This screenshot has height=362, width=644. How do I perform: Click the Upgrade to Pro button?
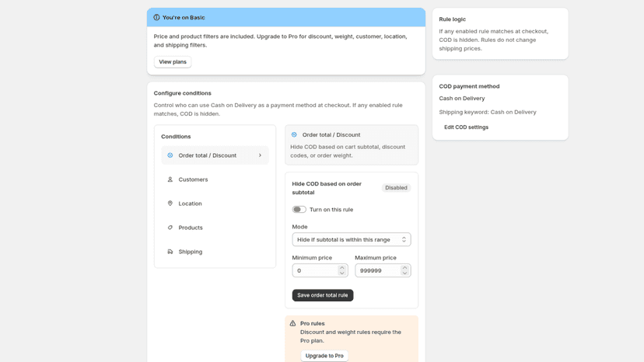(x=324, y=356)
